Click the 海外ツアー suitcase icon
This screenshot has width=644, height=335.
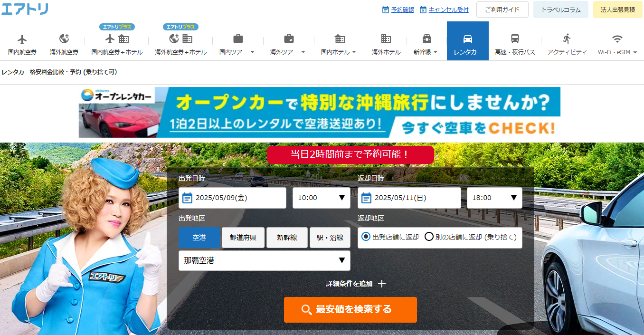pos(289,39)
